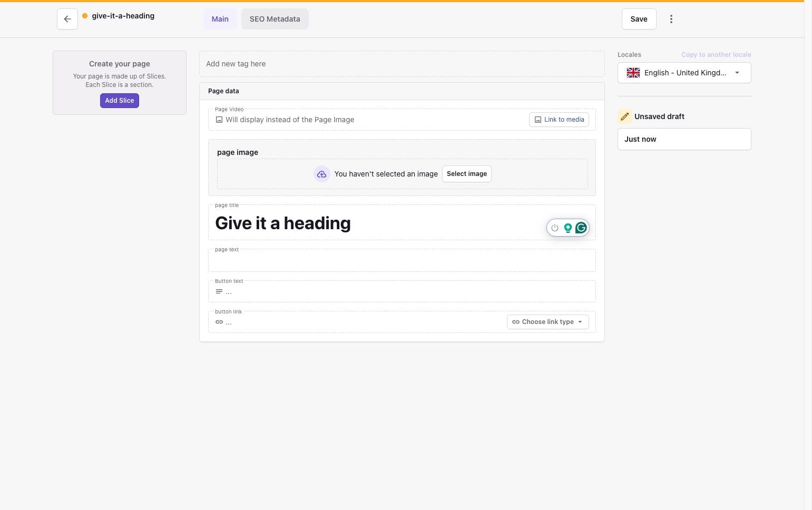Click the pencil Unsaved draft icon

tap(624, 116)
